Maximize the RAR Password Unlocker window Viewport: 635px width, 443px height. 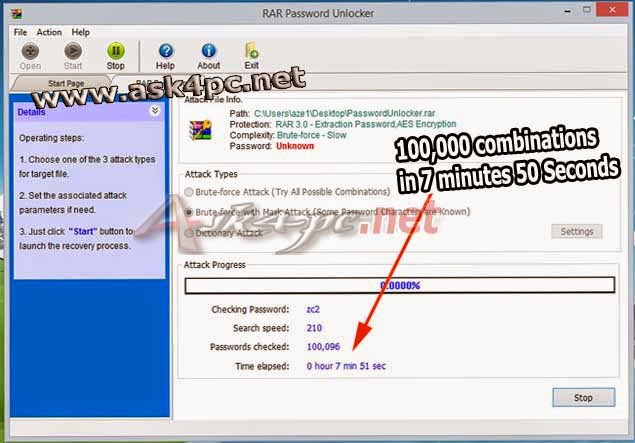586,10
